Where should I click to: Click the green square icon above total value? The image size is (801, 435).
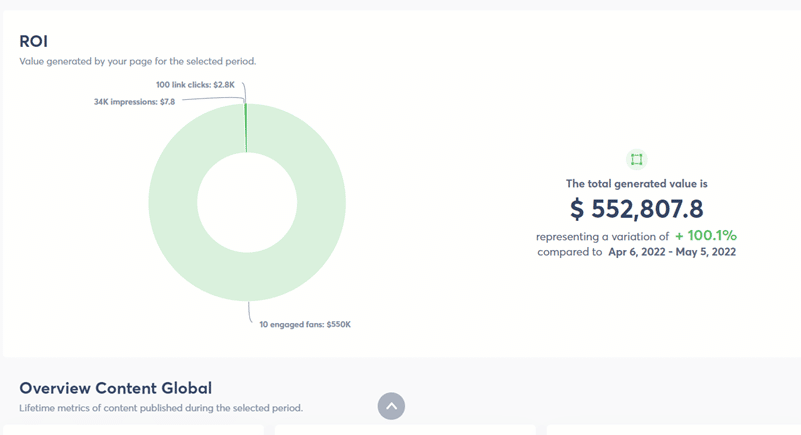point(636,159)
